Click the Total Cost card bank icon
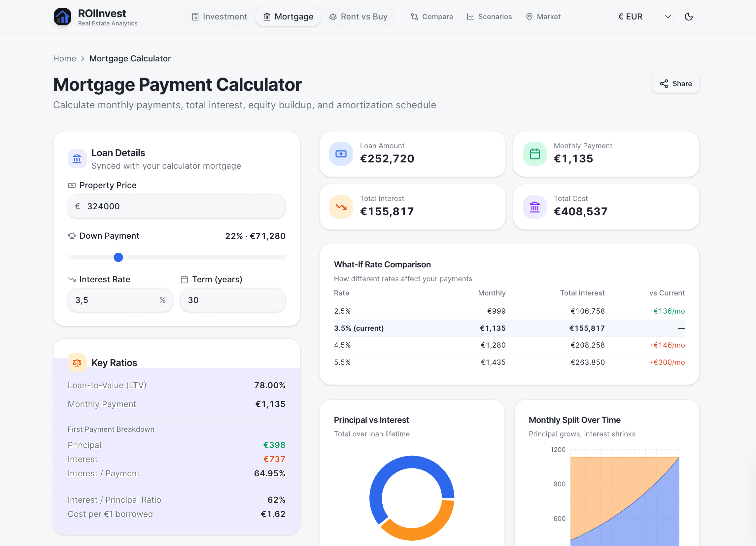Viewport: 756px width, 546px height. (535, 207)
